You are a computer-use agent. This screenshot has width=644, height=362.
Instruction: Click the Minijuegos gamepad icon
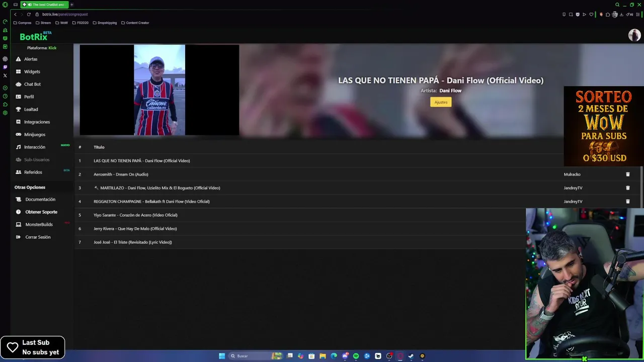pyautogui.click(x=19, y=135)
